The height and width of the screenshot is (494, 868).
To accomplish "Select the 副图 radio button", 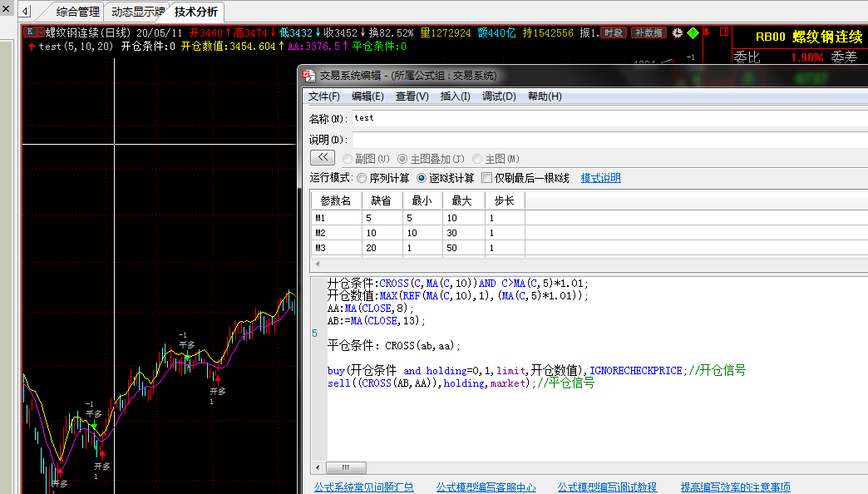I will [348, 159].
